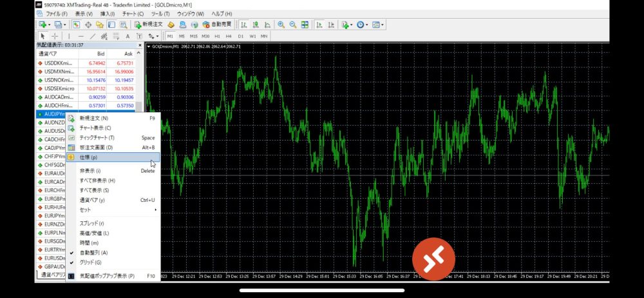Choose チャート表示 (C) from context menu
This screenshot has width=644, height=298.
(x=113, y=128)
